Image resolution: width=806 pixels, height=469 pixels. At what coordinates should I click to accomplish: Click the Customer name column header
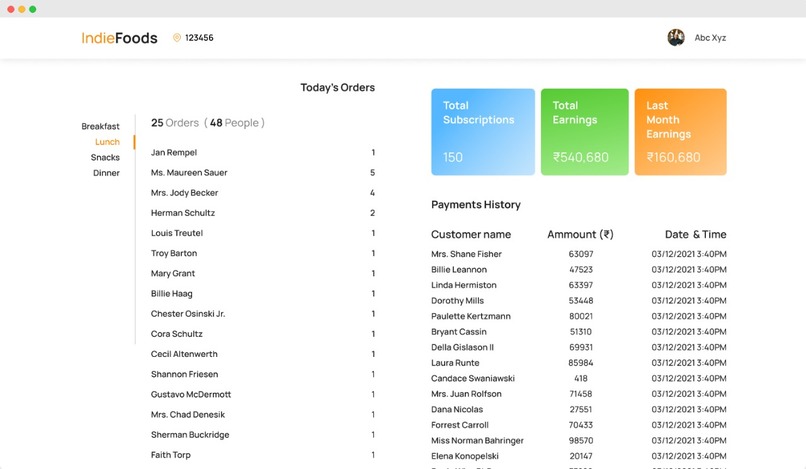[x=471, y=234]
